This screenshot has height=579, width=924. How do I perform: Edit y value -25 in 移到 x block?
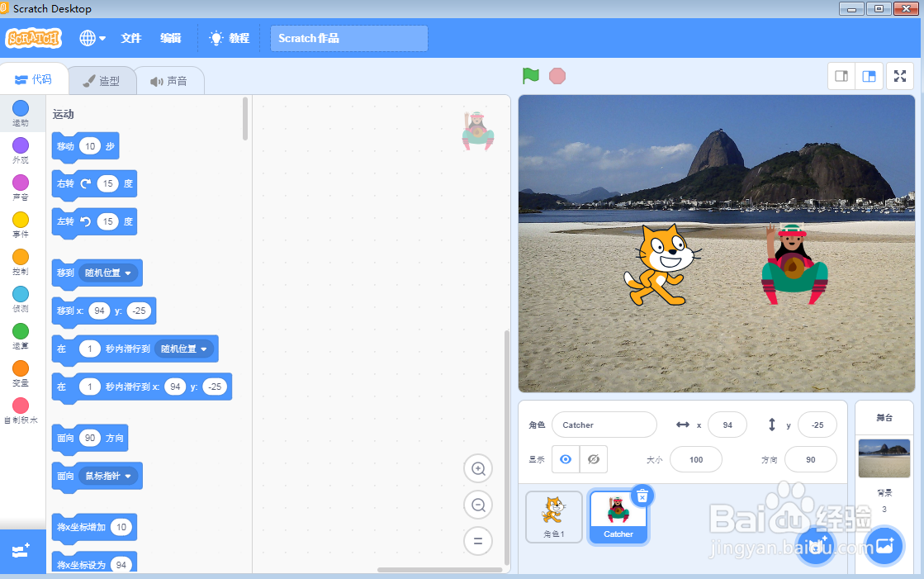click(139, 311)
